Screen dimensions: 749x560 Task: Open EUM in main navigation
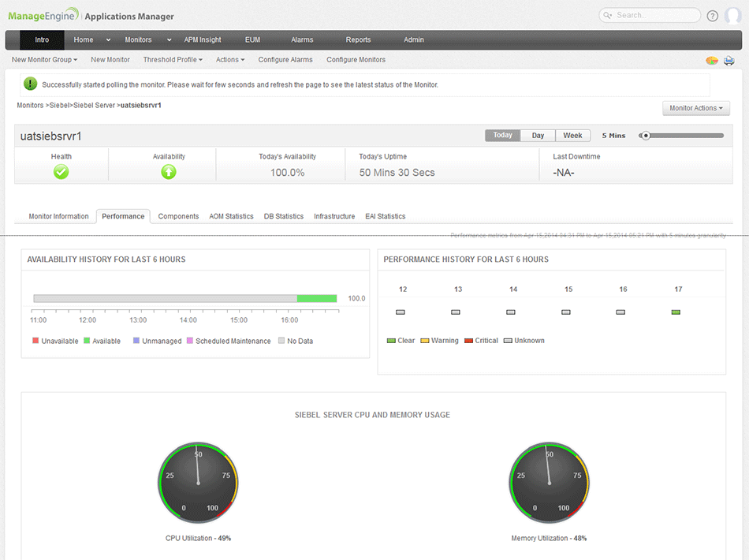tap(253, 40)
